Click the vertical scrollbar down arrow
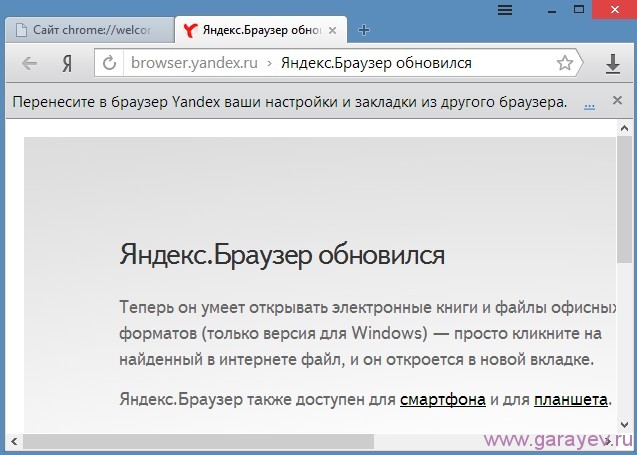 click(x=624, y=425)
